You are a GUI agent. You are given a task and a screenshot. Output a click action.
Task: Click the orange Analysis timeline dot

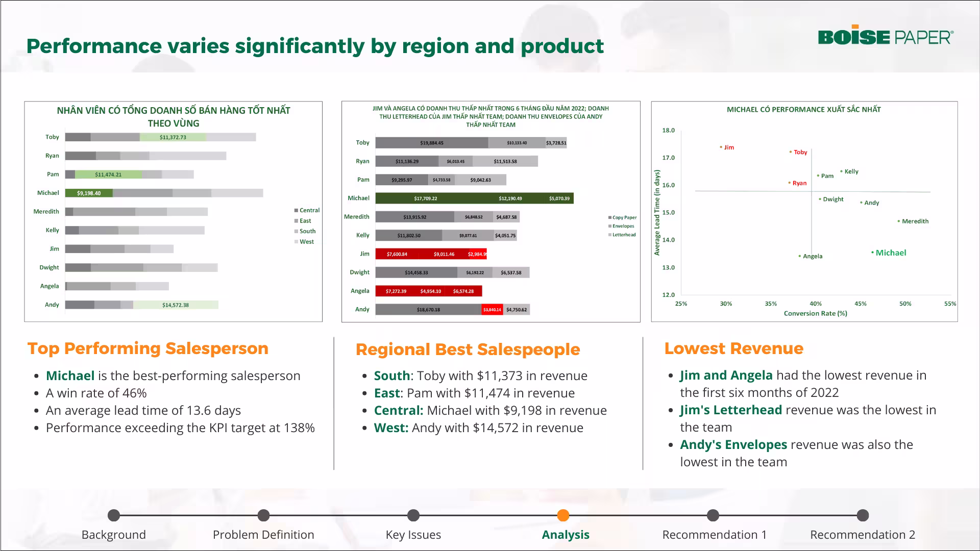pyautogui.click(x=563, y=515)
